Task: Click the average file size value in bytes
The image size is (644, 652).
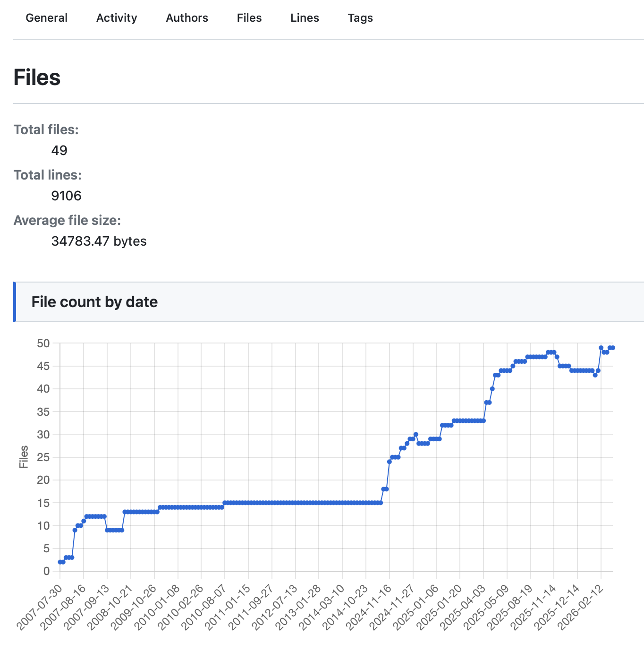Action: [x=99, y=241]
